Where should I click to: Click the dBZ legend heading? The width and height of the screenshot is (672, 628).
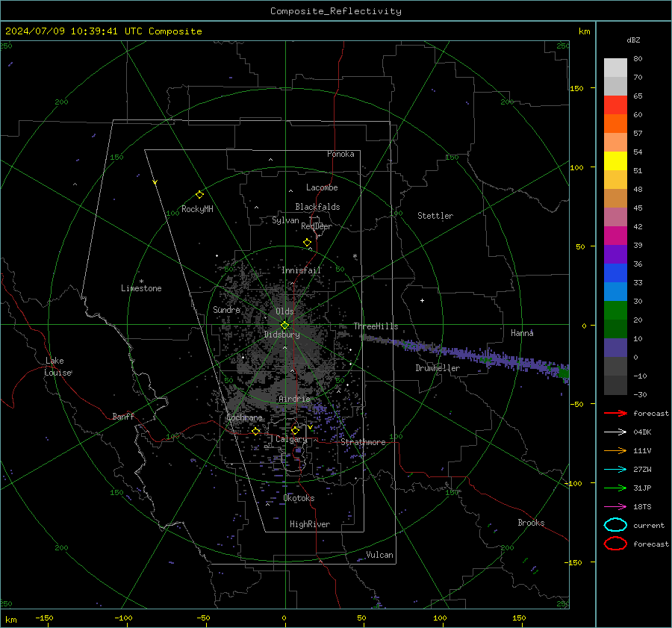click(x=633, y=40)
